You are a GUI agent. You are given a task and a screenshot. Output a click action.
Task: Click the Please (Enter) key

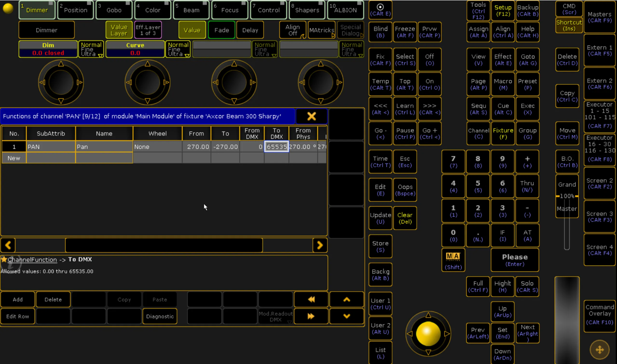point(515,260)
